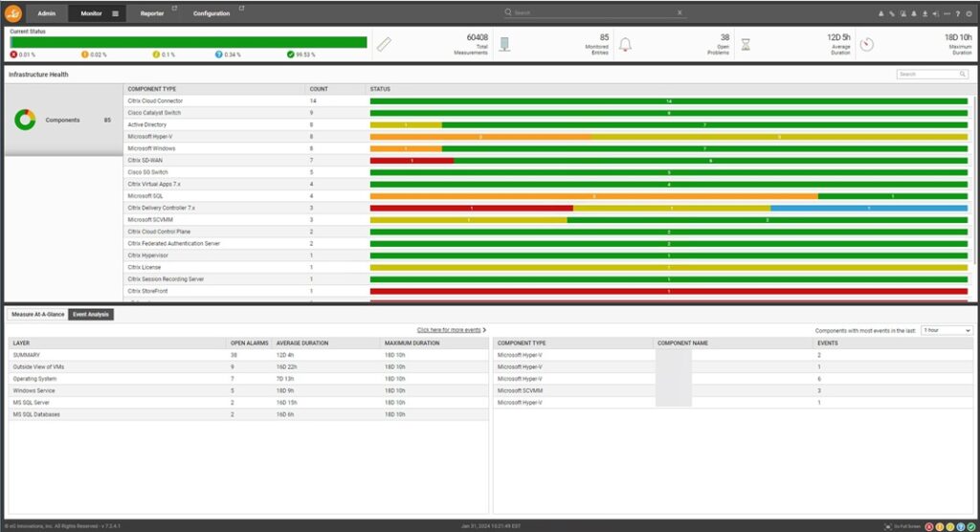980x532 pixels.
Task: Click the Components donut chart icon
Action: (25, 120)
